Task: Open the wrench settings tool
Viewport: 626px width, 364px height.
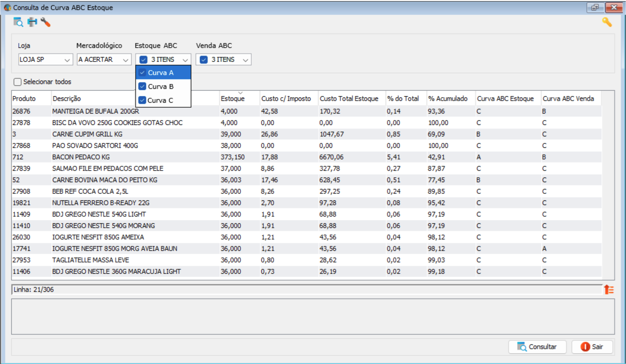Action: [45, 22]
